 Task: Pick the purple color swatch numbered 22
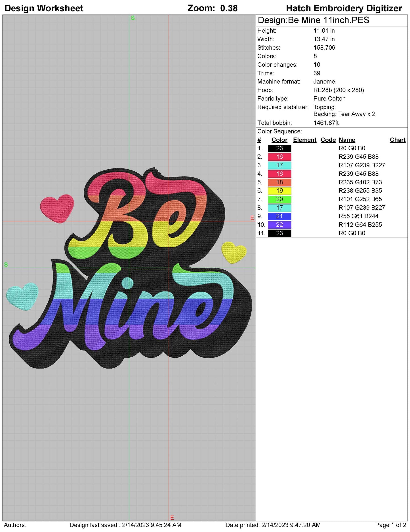(279, 225)
